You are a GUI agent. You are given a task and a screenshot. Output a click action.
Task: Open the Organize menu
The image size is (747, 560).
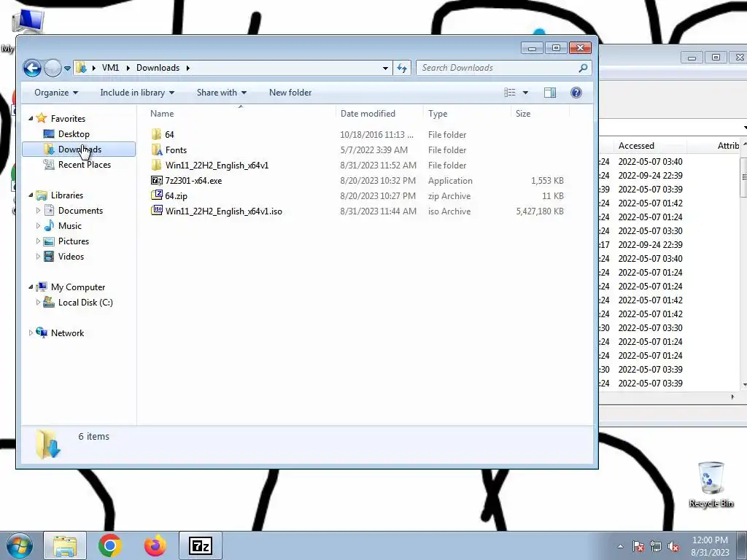55,93
